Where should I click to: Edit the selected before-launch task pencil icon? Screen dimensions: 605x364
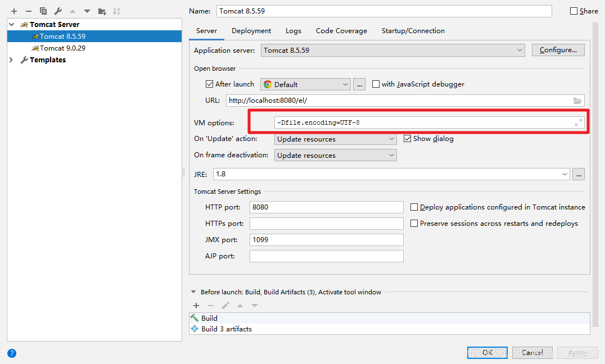(x=225, y=306)
